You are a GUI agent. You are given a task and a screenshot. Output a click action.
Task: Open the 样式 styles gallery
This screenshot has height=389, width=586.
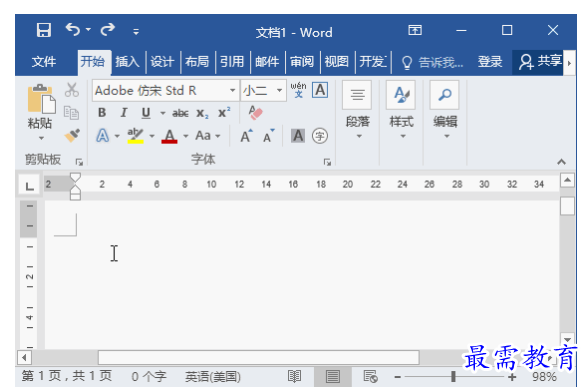401,110
